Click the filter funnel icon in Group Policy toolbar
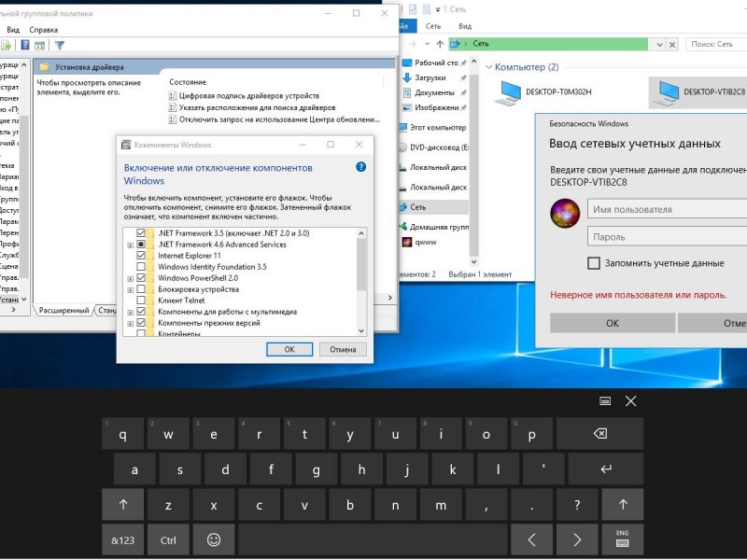Screen dimensions: 747x560 point(59,45)
